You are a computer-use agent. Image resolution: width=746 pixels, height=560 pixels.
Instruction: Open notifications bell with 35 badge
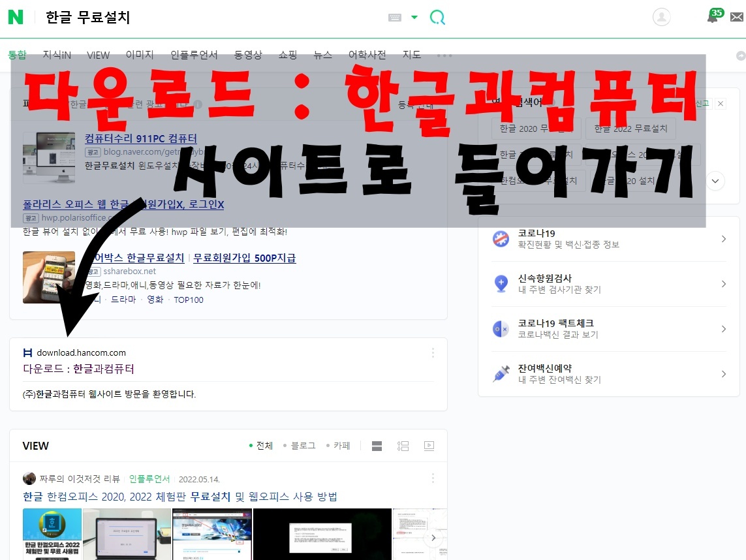coord(715,16)
